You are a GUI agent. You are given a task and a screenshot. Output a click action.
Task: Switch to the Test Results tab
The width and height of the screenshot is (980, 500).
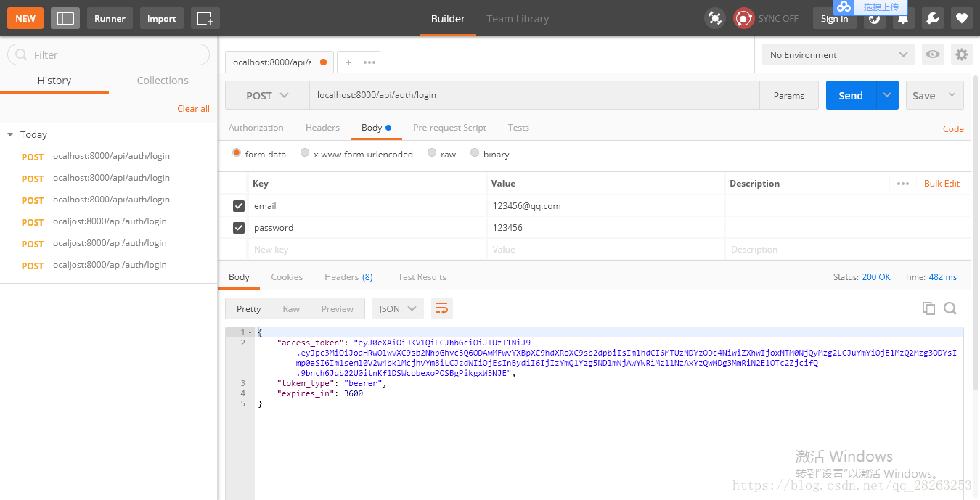(422, 277)
